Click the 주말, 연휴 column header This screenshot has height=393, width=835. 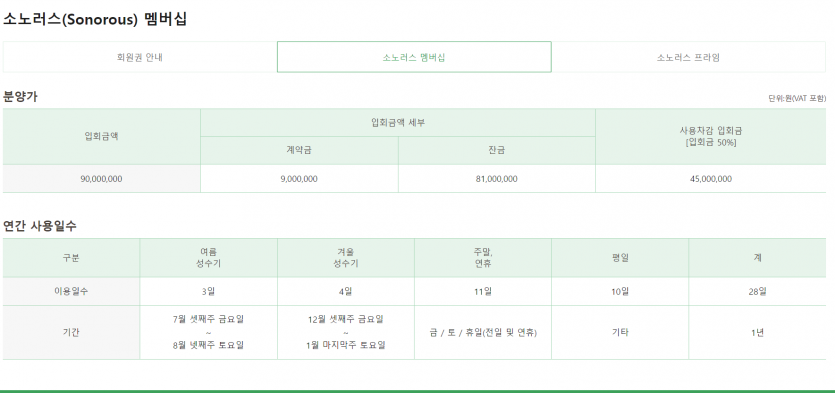483,258
